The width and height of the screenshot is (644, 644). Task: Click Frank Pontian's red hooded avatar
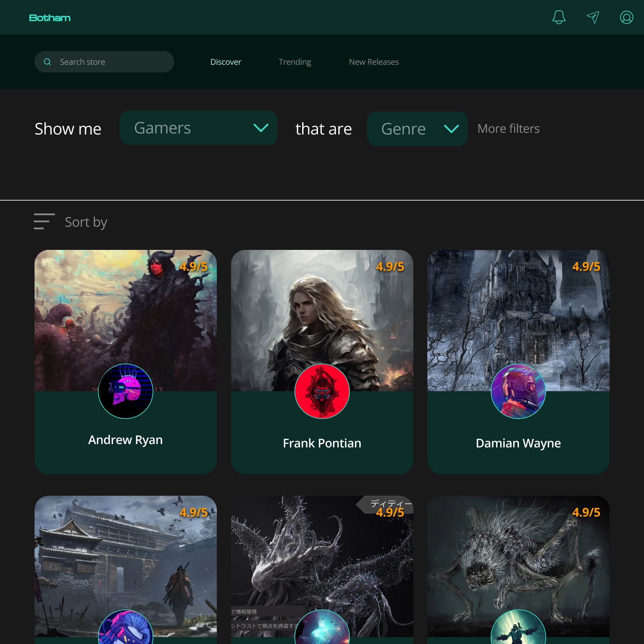(x=322, y=391)
